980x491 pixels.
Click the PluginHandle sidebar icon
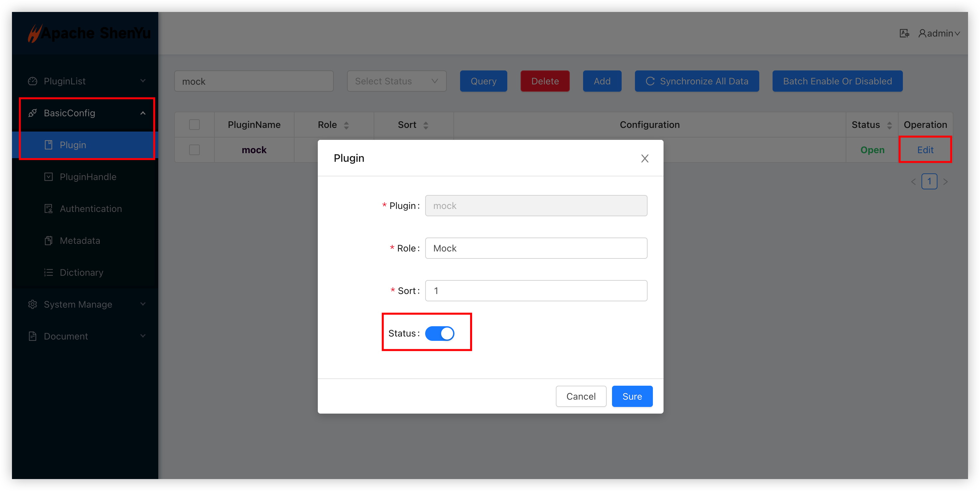(x=48, y=177)
